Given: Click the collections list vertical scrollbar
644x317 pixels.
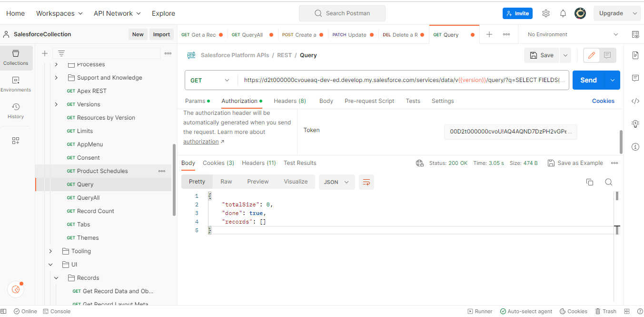Looking at the screenshot, I should (x=174, y=180).
